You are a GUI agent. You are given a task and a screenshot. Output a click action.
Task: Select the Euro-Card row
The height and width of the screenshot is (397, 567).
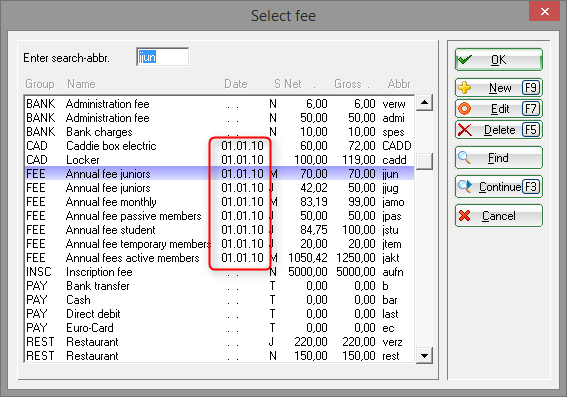[219, 328]
